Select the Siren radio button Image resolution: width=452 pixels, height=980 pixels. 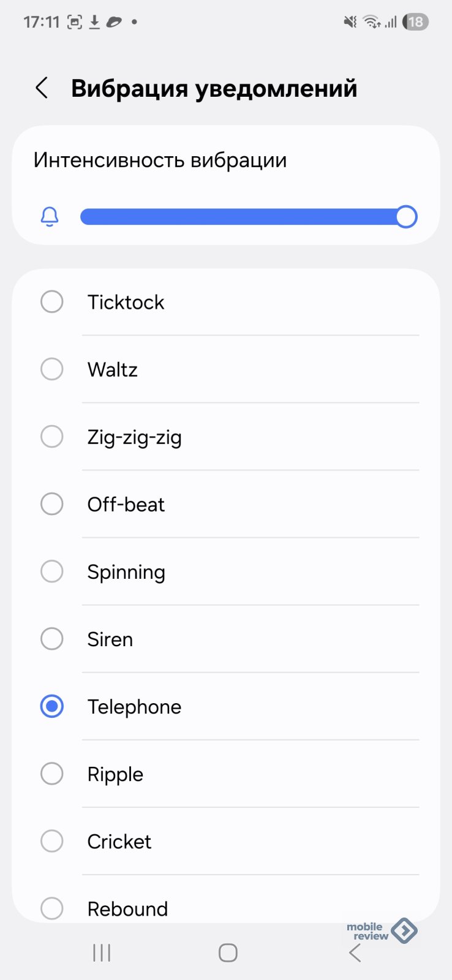click(x=52, y=639)
